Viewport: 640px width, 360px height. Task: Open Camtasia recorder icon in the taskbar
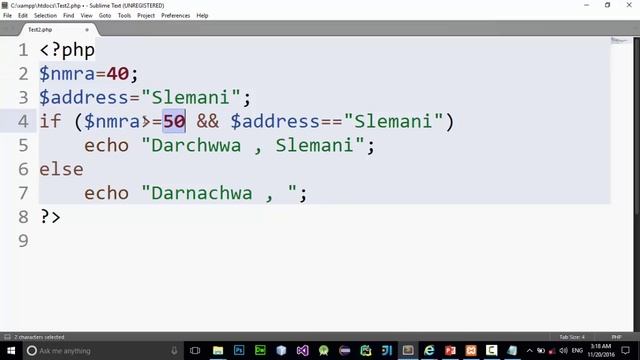tap(492, 351)
